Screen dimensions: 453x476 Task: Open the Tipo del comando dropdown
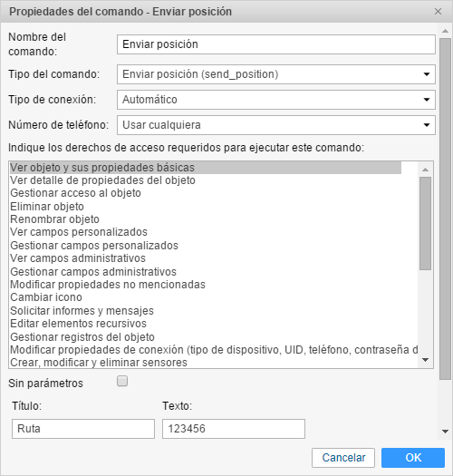pos(276,74)
